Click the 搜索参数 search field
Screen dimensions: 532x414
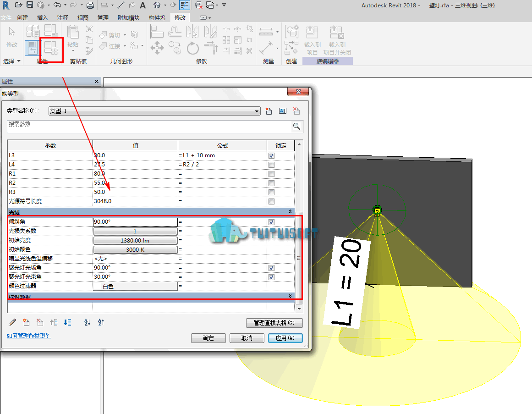click(149, 127)
